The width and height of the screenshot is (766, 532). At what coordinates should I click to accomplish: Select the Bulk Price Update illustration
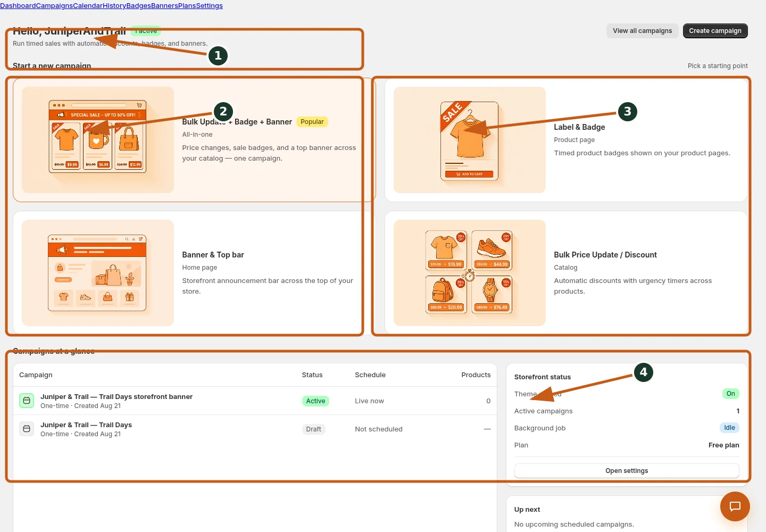coord(470,273)
